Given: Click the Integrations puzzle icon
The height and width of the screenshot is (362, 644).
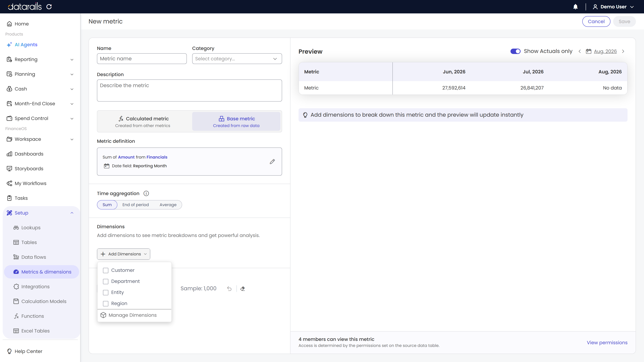Looking at the screenshot, I should [x=16, y=287].
